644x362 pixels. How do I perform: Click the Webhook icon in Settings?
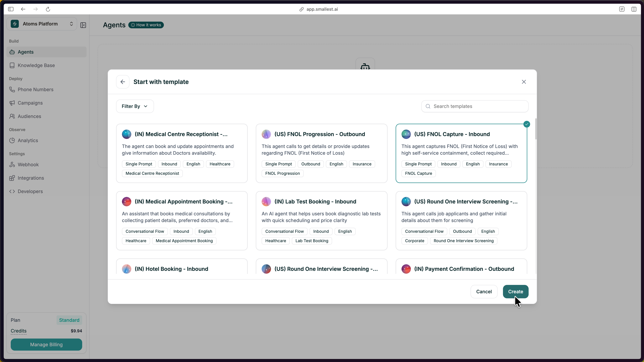pyautogui.click(x=12, y=164)
